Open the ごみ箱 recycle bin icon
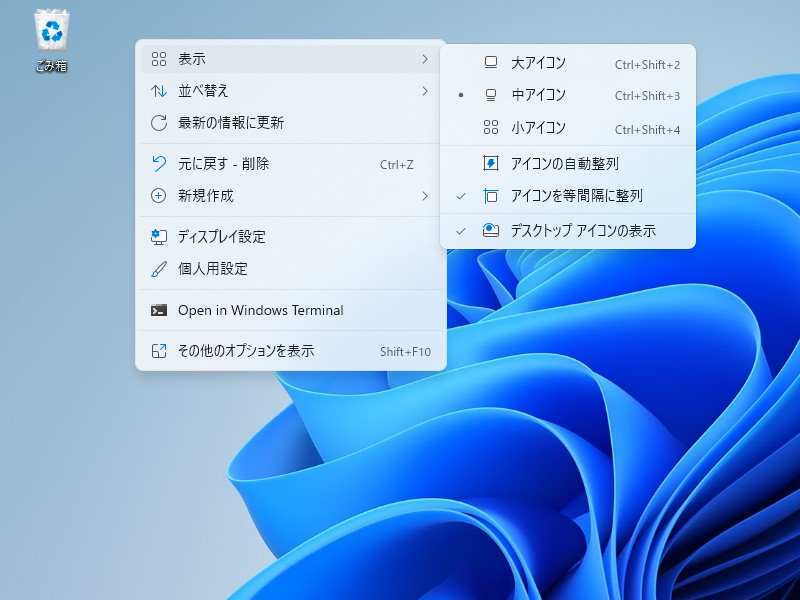Screen dimensions: 800x600 point(52,41)
